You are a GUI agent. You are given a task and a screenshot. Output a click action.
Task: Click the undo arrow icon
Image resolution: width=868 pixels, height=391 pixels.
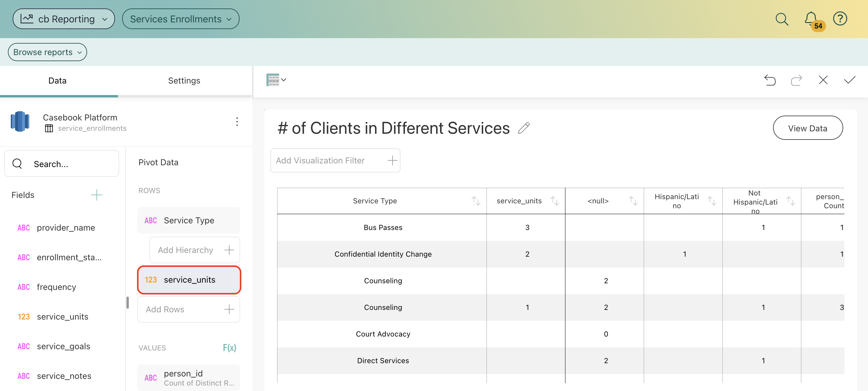770,80
